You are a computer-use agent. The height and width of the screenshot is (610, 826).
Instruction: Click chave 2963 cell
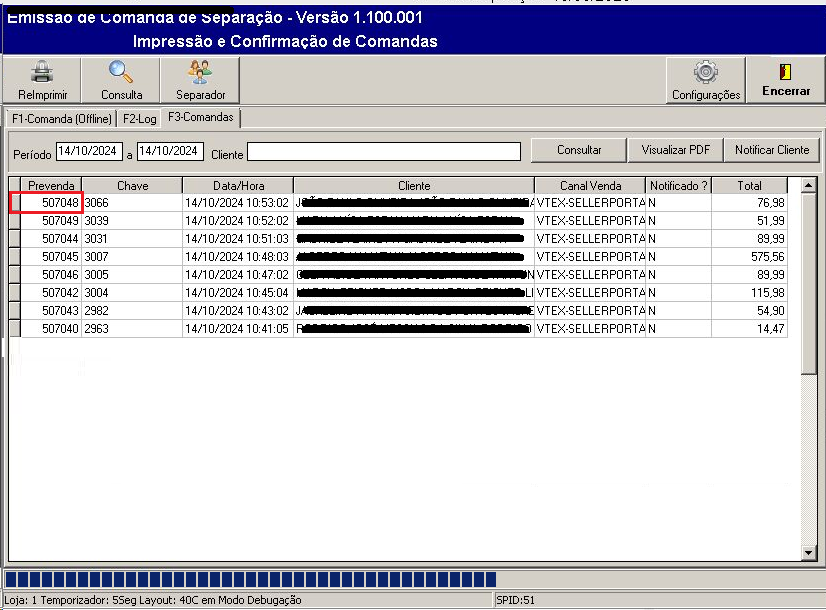point(132,329)
